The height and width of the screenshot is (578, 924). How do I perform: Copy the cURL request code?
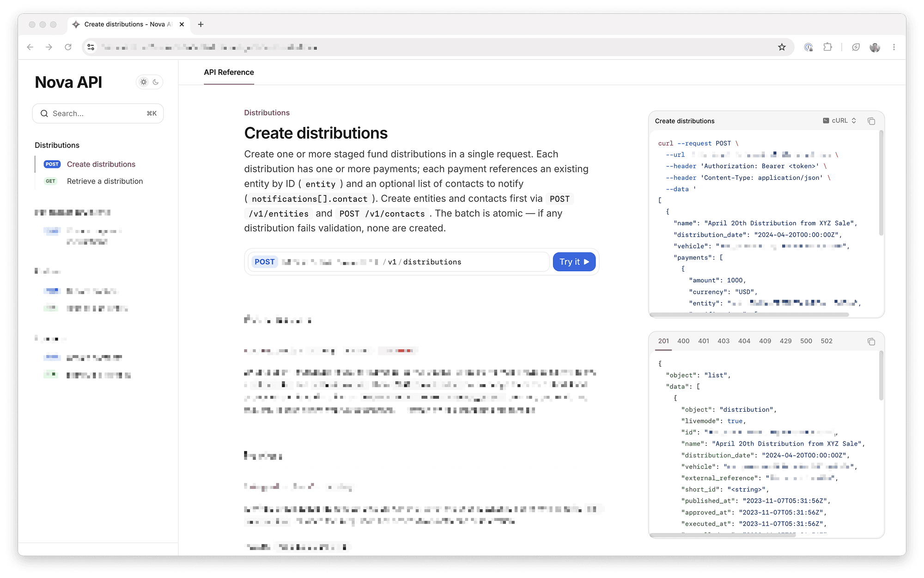click(871, 121)
